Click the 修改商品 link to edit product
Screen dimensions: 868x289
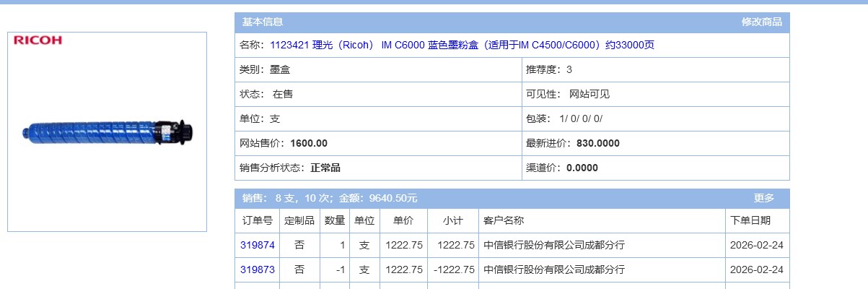point(761,22)
